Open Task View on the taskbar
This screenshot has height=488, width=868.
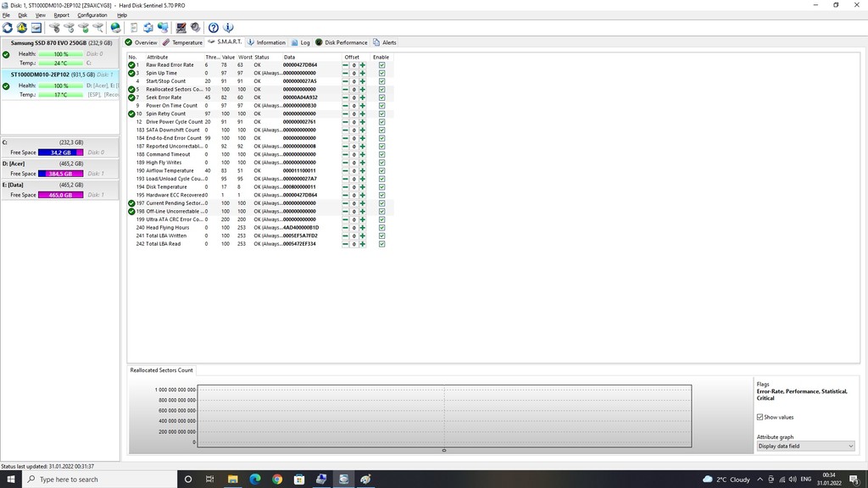pos(210,480)
